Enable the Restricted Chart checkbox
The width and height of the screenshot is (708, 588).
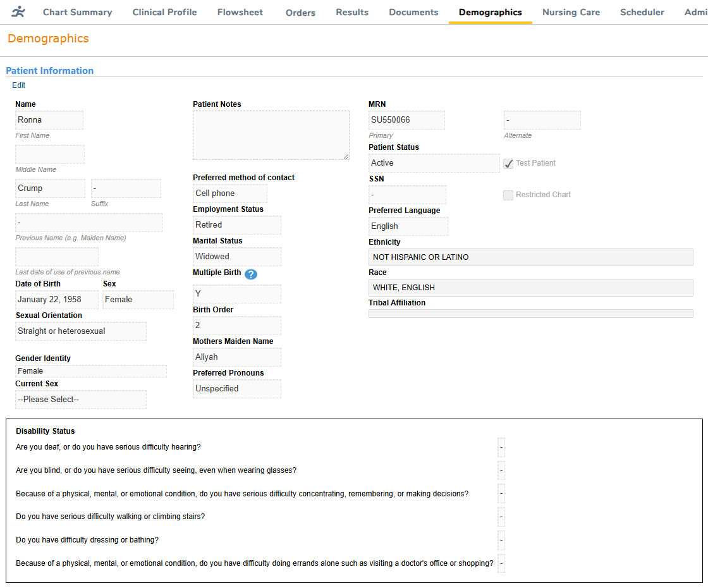pos(508,195)
